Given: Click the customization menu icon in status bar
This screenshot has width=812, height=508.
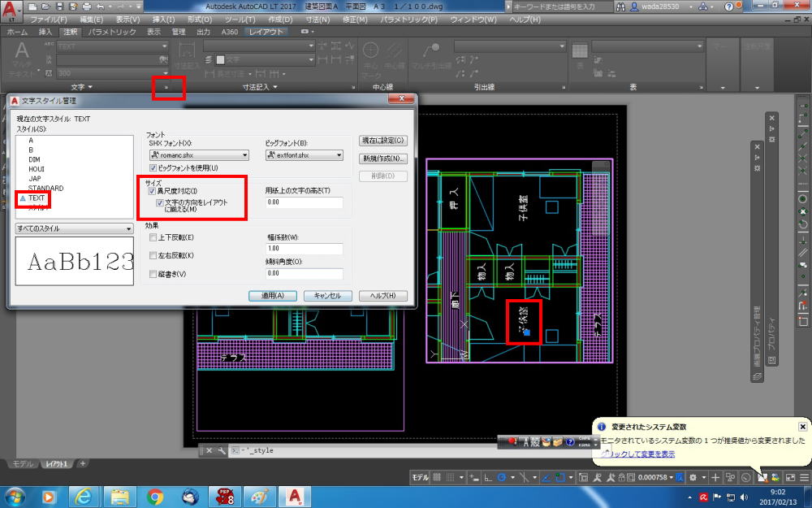Looking at the screenshot, I should click(804, 477).
